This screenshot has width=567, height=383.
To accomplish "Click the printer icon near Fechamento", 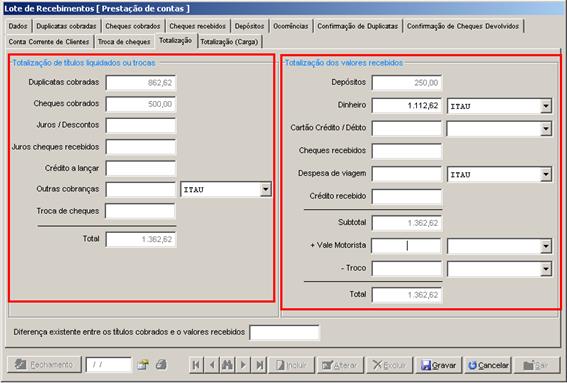I will click(x=161, y=365).
